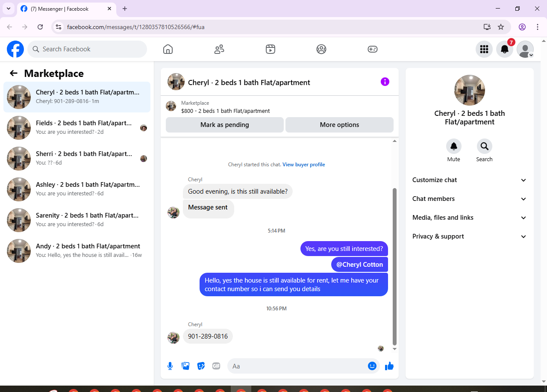Click the 901-289-0816 message bubble
Screen dimensions: 547x392
(208, 336)
